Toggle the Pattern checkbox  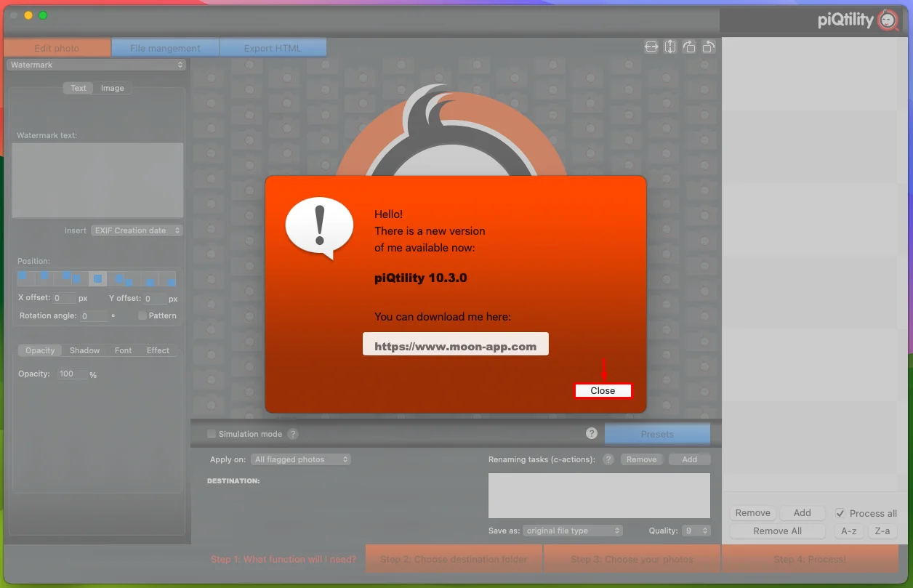click(x=142, y=315)
